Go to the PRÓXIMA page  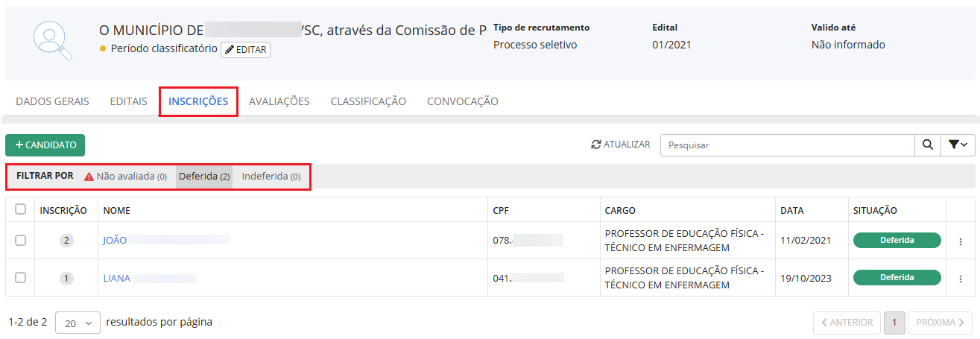click(939, 323)
